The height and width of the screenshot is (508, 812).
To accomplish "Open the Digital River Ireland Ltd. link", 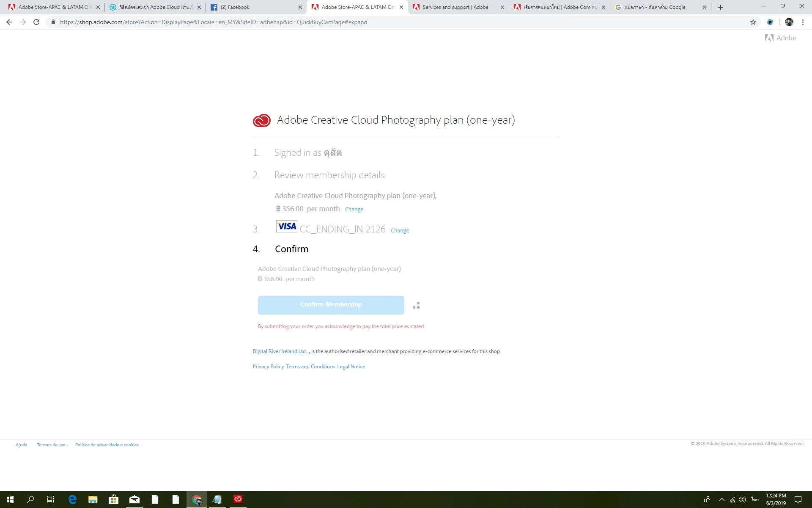I will 280,351.
